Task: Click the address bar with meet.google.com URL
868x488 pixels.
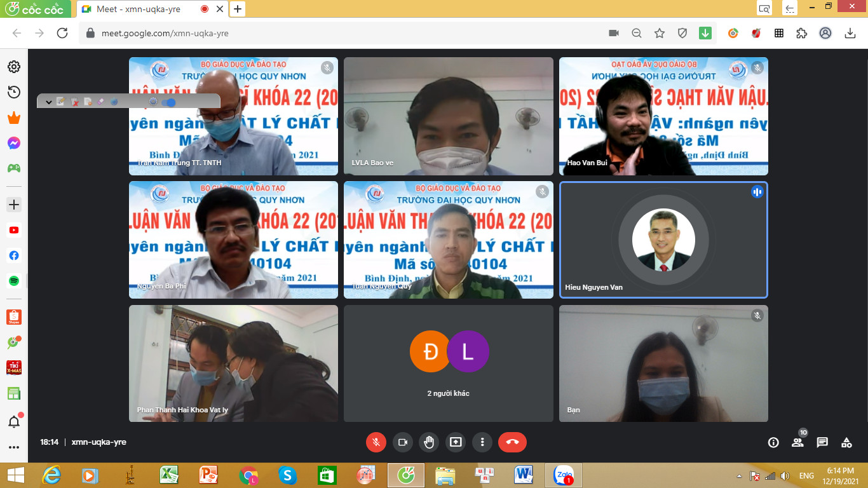Action: pos(343,33)
